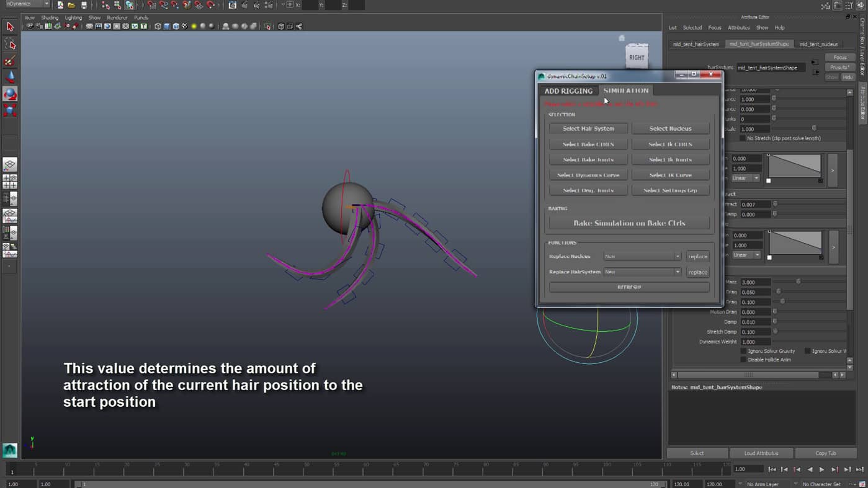Open lower Linear interpolation dropdown
Image resolution: width=868 pixels, height=488 pixels.
745,255
